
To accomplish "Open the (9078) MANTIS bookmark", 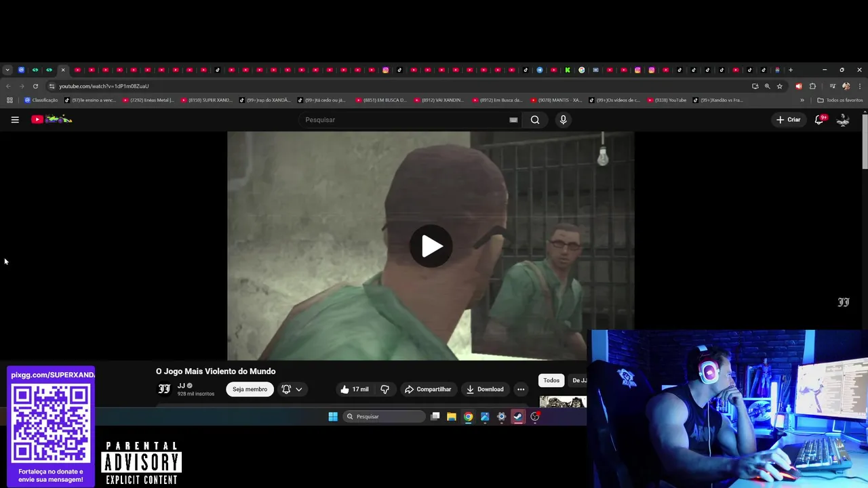I will [x=556, y=100].
